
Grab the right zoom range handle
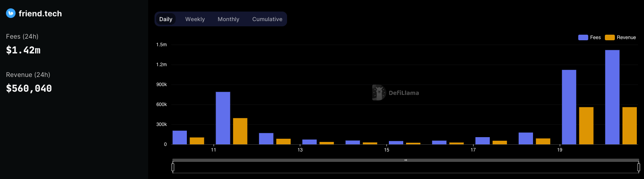coord(638,167)
